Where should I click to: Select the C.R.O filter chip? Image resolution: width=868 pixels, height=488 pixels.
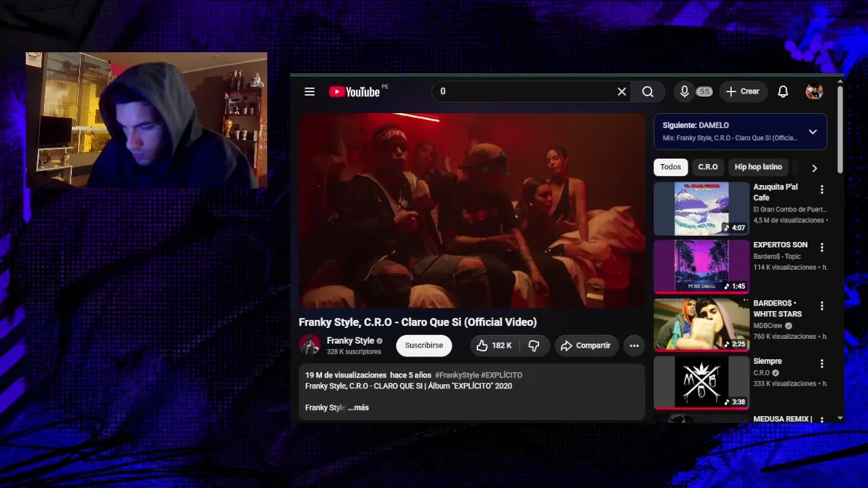(x=708, y=167)
